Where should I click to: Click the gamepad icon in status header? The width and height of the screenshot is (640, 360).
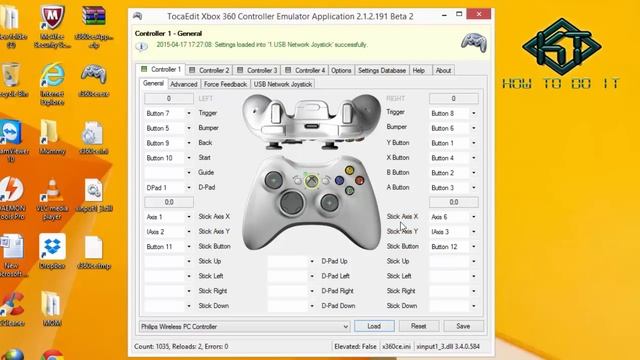(x=474, y=42)
